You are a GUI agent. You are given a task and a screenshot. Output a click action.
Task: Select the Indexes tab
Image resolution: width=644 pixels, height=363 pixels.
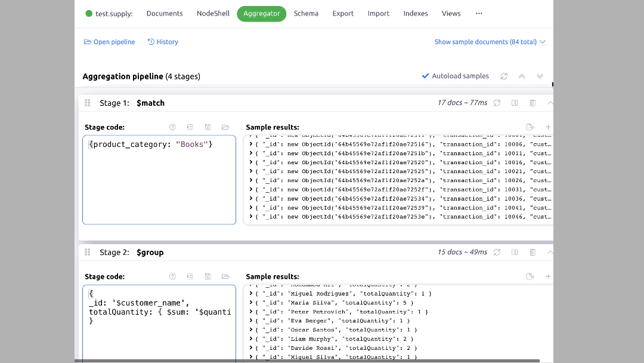pos(416,13)
